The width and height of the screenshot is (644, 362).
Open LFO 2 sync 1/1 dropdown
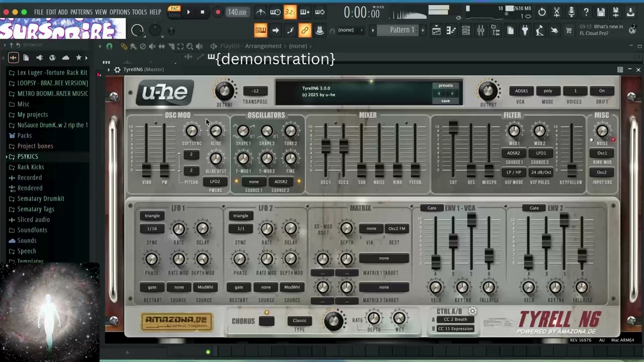(x=240, y=229)
